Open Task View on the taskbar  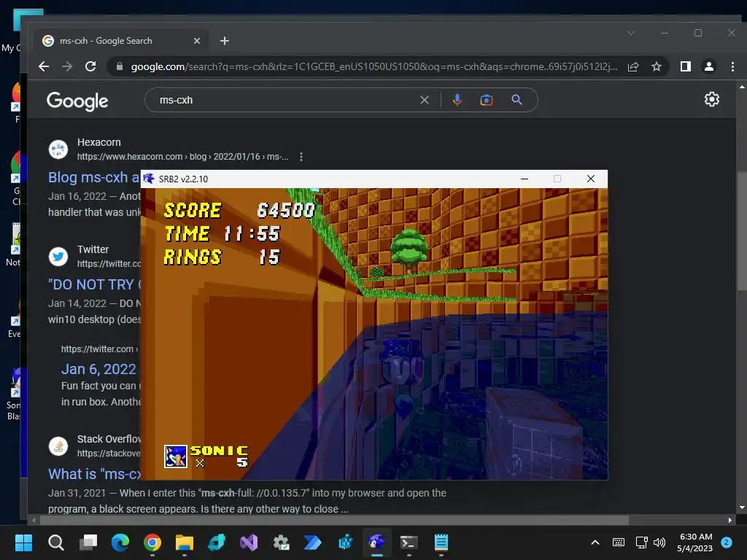(88, 542)
